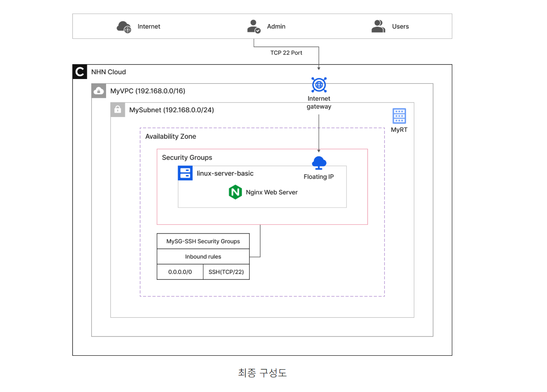The image size is (547, 392).
Task: Click the MySubnet padlock icon
Action: click(117, 110)
